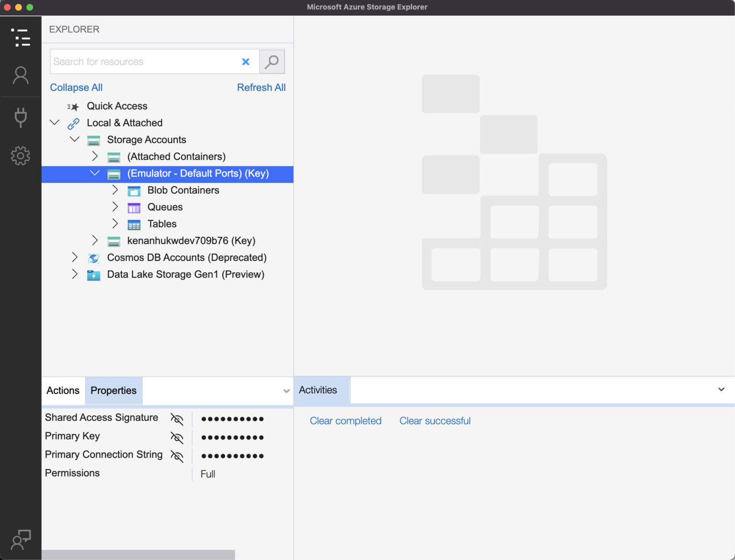The height and width of the screenshot is (560, 735).
Task: Click the feedback icon at bottom left
Action: tap(21, 540)
